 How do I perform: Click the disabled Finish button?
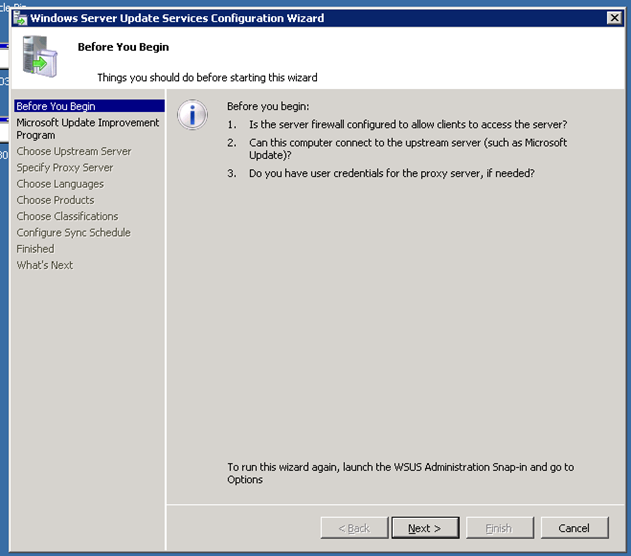(498, 528)
